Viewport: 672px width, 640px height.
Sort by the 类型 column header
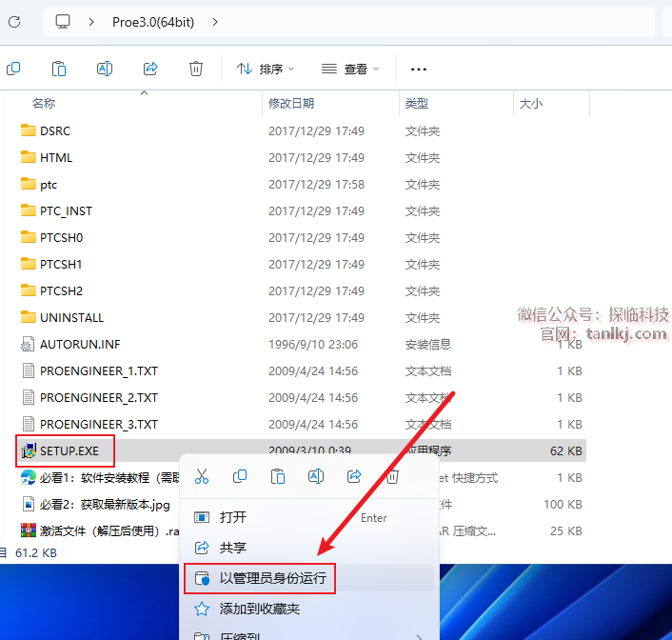(x=417, y=104)
